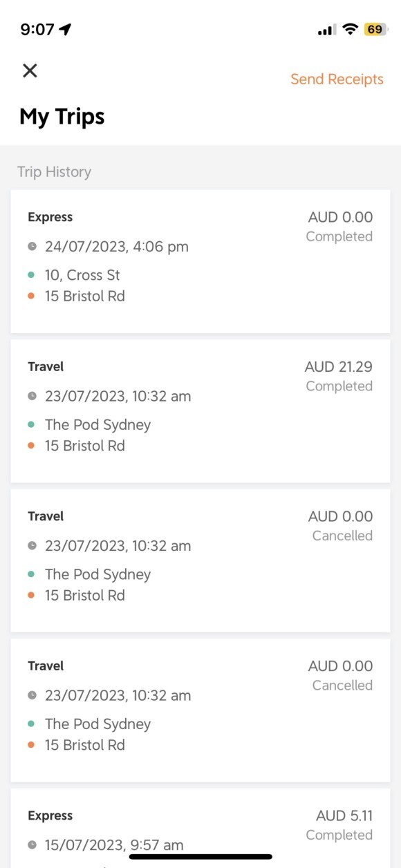Tap the Send Receipts link
This screenshot has height=868, width=401.
click(337, 79)
